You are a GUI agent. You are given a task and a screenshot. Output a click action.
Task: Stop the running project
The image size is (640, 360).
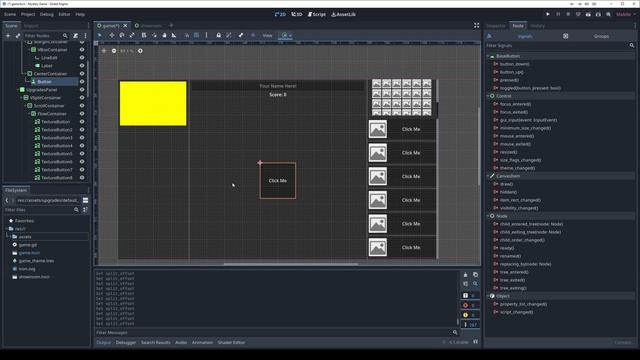(568, 14)
